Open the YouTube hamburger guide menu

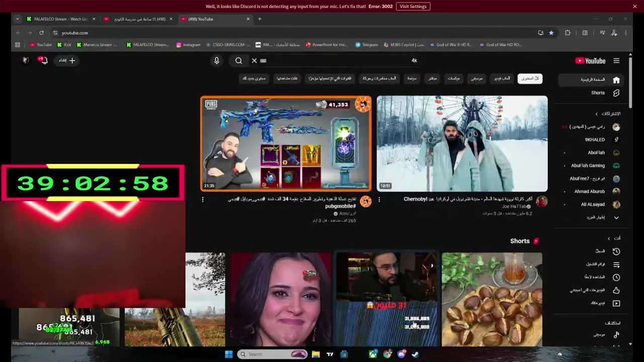(616, 61)
